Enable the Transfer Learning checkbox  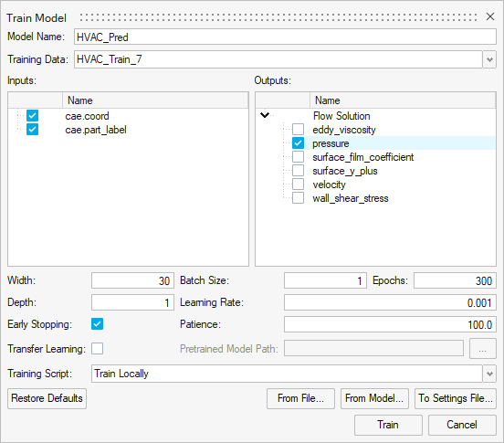[97, 349]
